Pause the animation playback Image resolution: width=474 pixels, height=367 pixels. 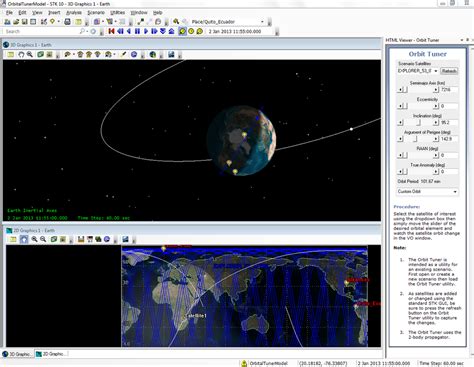tap(137, 31)
